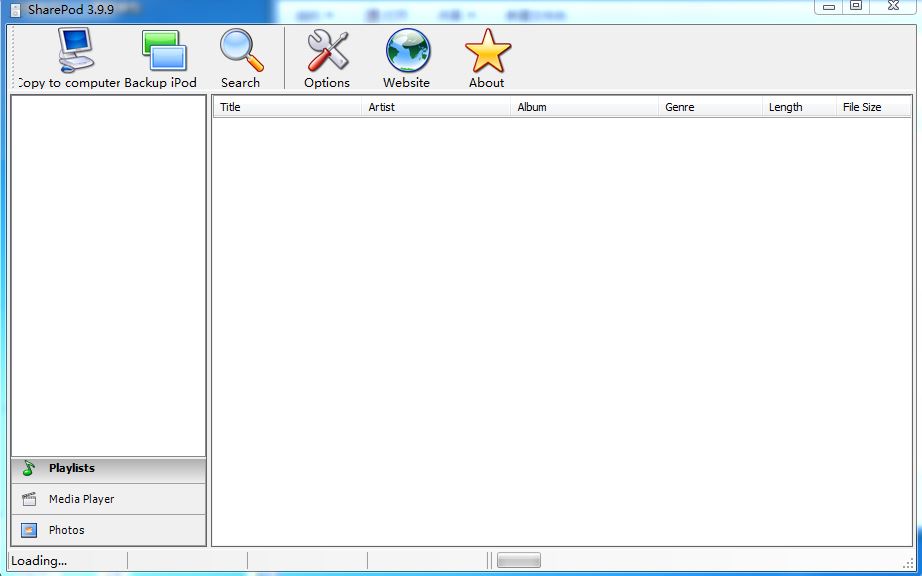Close the SharePod window

tap(893, 6)
